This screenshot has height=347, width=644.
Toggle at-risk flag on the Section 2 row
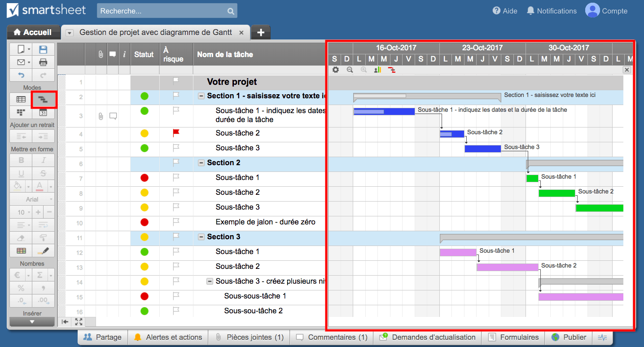176,163
